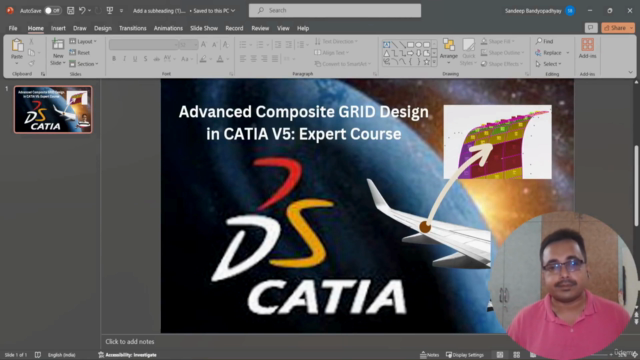Clear all formatting icon

tap(225, 44)
